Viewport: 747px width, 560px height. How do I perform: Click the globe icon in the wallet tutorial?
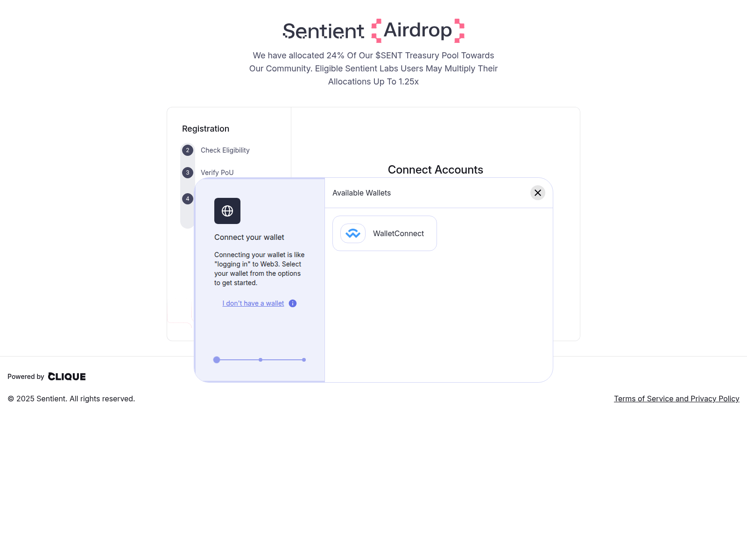(x=227, y=211)
